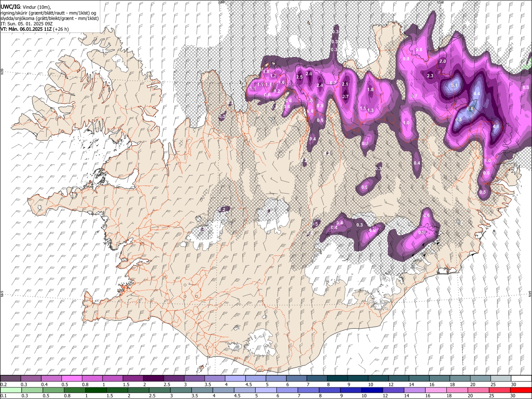Select the 9 blue swatch in lower legend

coord(350,390)
